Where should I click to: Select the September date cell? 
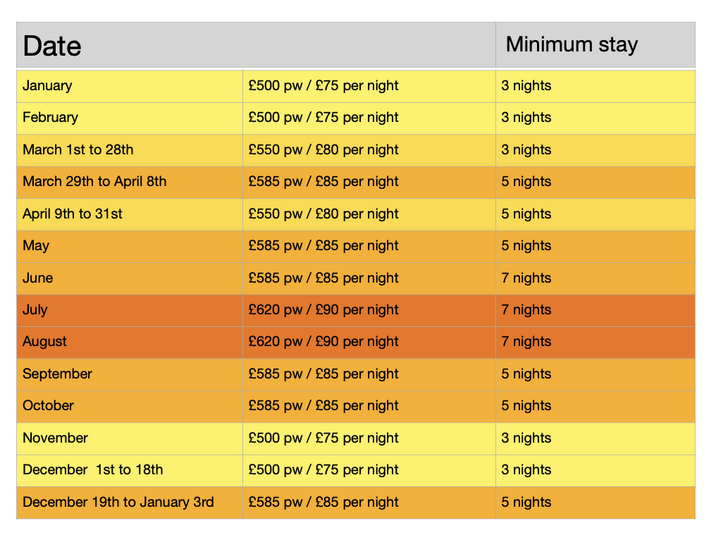click(57, 374)
